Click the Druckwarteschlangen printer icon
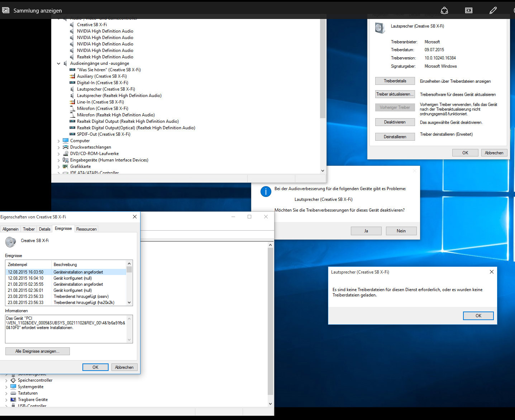This screenshot has height=420, width=515. [x=66, y=147]
